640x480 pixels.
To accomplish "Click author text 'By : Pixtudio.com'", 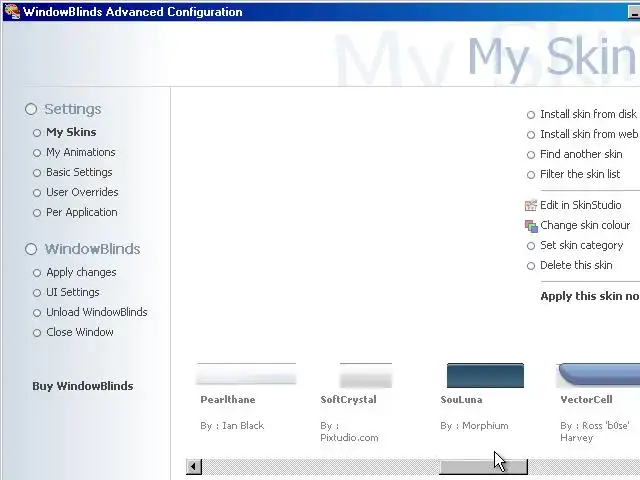I will (349, 432).
